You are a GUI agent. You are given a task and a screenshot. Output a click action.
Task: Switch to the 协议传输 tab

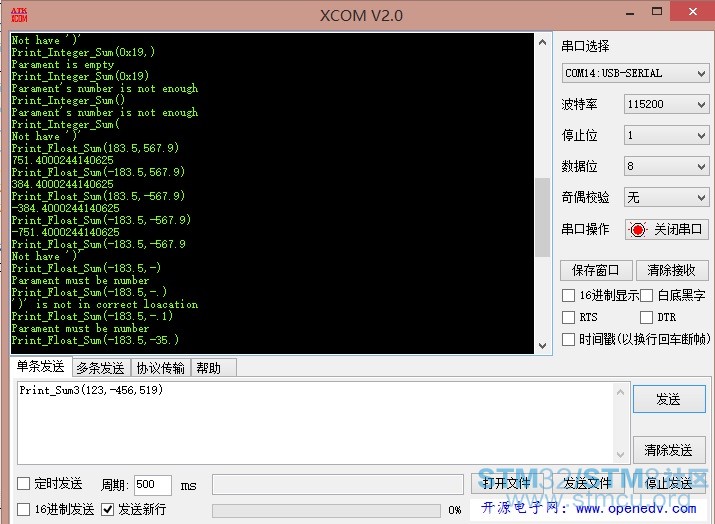161,368
